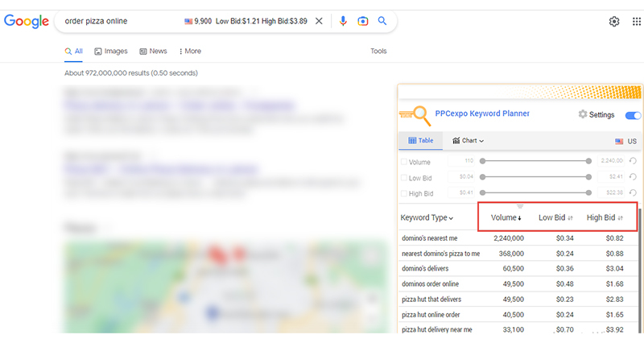Reset the High Bid filter range
Screen dimensions: 644x343
(633, 192)
